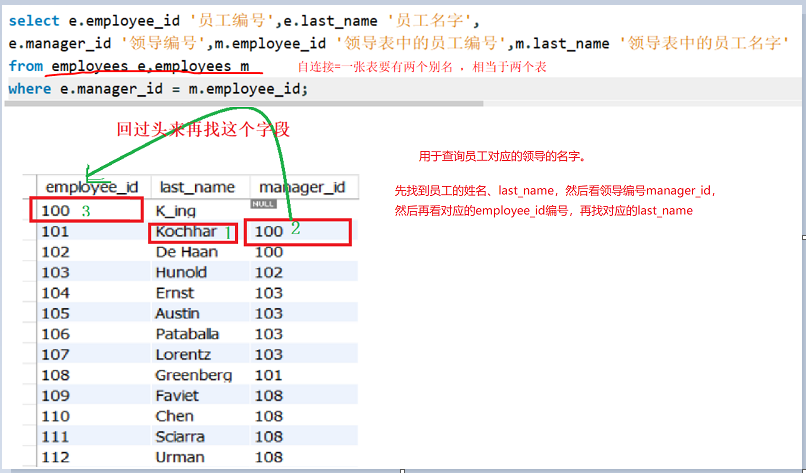
Task: Click the '领导表中的员工名字' alias string
Action: 704,43
